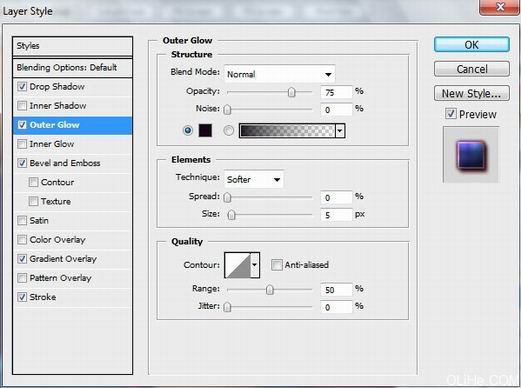Select the solid color radio button
Image resolution: width=521 pixels, height=388 pixels.
pos(188,130)
